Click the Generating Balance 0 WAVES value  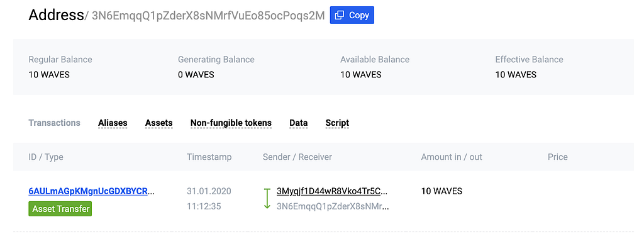click(x=196, y=75)
